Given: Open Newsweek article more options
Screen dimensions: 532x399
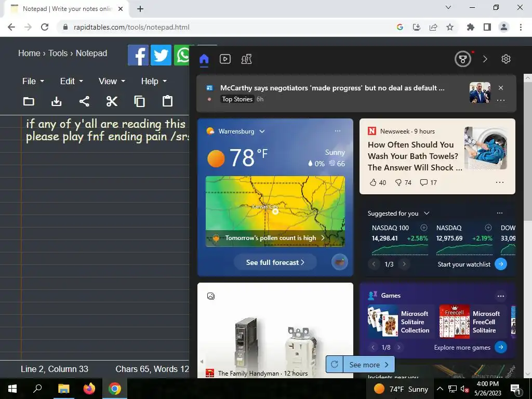Looking at the screenshot, I should tap(500, 182).
